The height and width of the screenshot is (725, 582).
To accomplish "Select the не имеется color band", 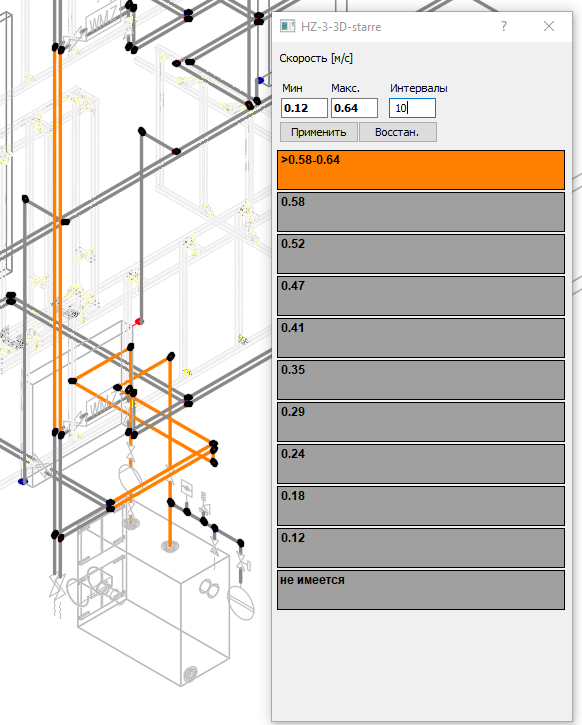I will click(421, 590).
